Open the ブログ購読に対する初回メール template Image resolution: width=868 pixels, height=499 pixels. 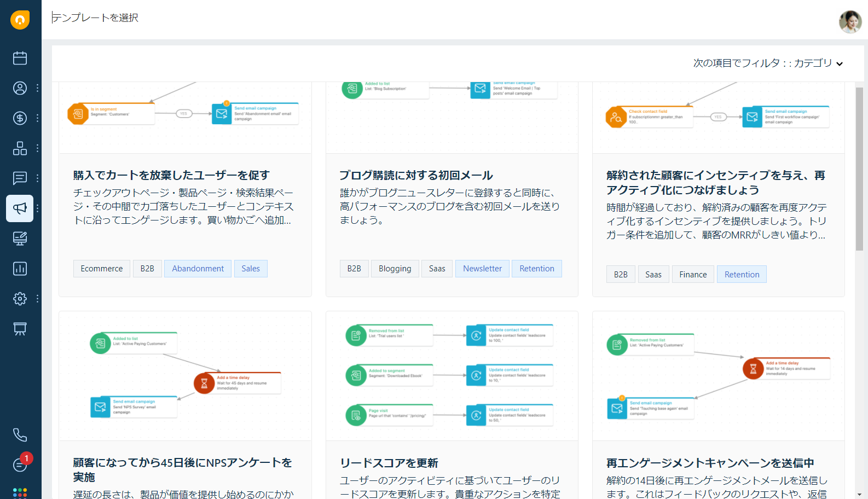pyautogui.click(x=416, y=175)
